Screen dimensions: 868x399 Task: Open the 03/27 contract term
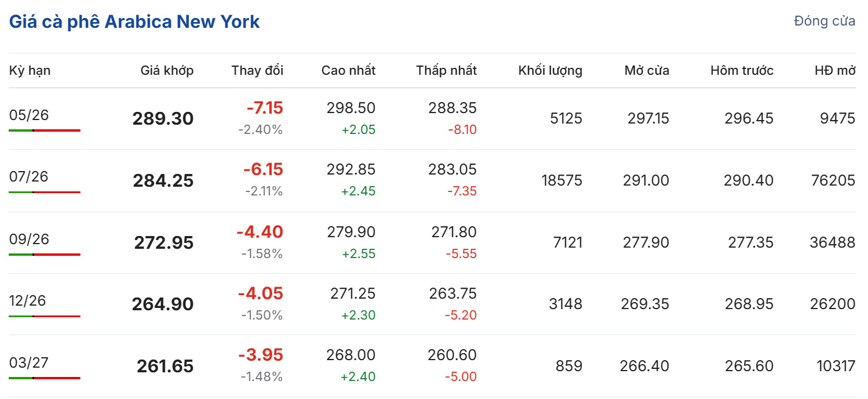pyautogui.click(x=29, y=362)
